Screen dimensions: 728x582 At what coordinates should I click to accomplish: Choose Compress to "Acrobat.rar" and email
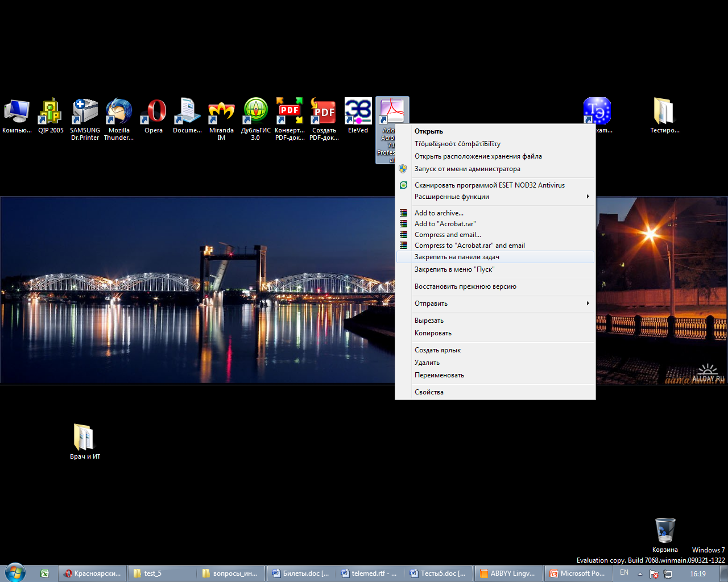pyautogui.click(x=495, y=246)
